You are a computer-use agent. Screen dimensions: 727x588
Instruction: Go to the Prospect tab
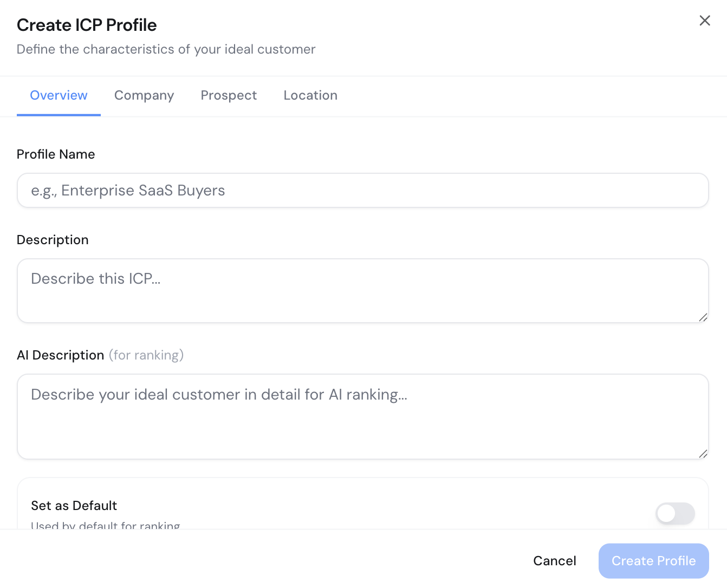pos(229,95)
